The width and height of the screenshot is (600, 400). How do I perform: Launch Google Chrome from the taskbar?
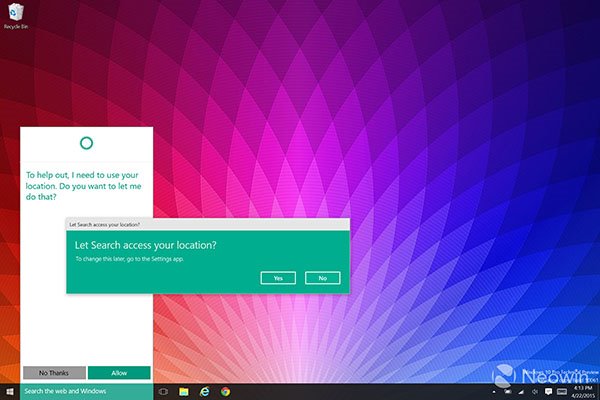[225, 392]
